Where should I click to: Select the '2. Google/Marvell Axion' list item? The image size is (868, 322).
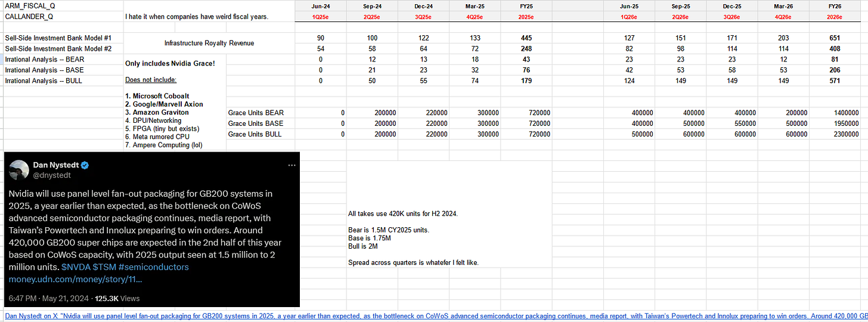click(x=164, y=104)
